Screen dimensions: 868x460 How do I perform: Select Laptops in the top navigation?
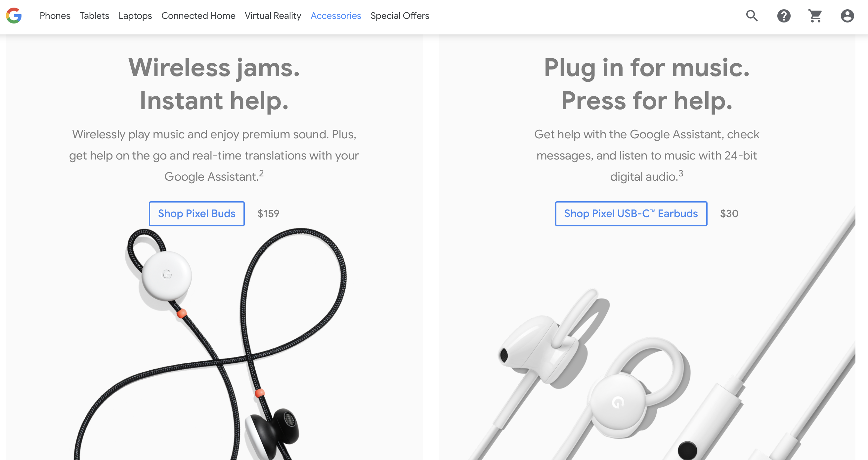tap(135, 16)
